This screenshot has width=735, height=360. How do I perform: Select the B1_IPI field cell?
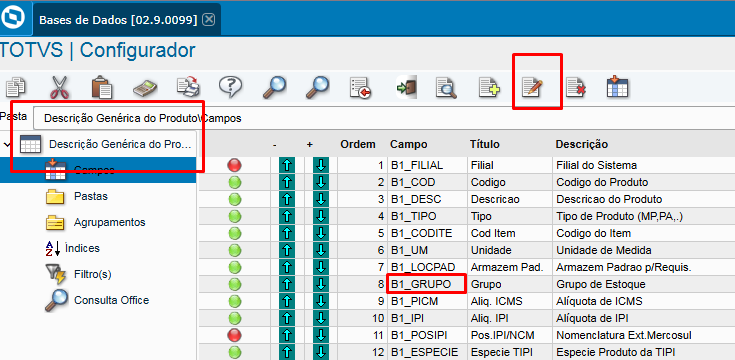click(428, 318)
